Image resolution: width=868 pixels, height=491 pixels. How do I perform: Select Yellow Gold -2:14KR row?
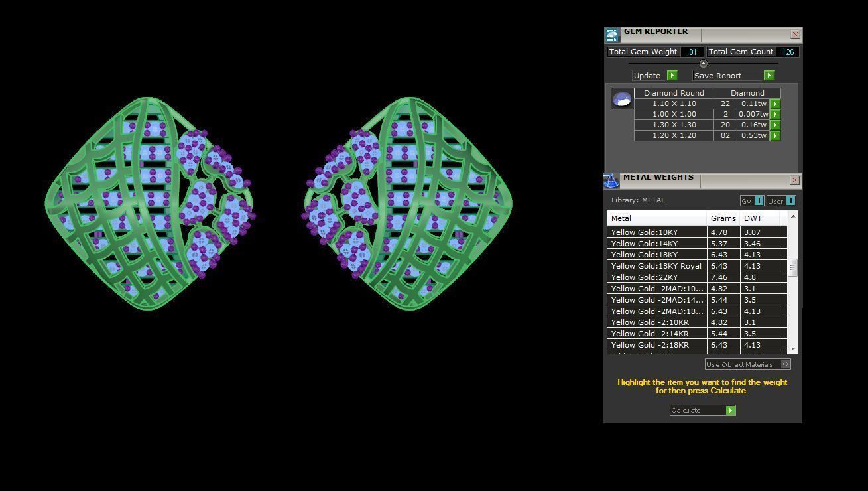click(697, 334)
